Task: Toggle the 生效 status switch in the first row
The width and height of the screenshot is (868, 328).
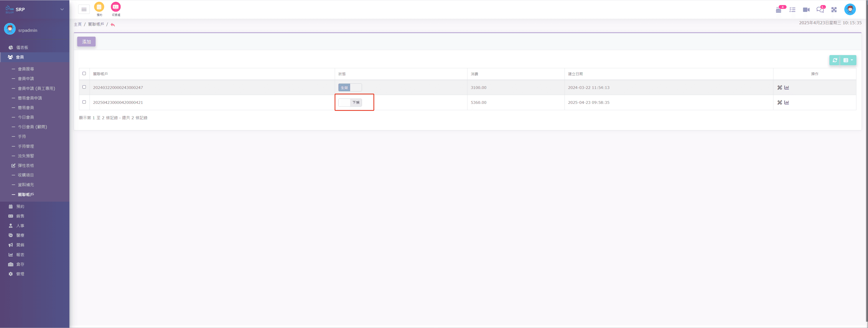Action: point(350,87)
